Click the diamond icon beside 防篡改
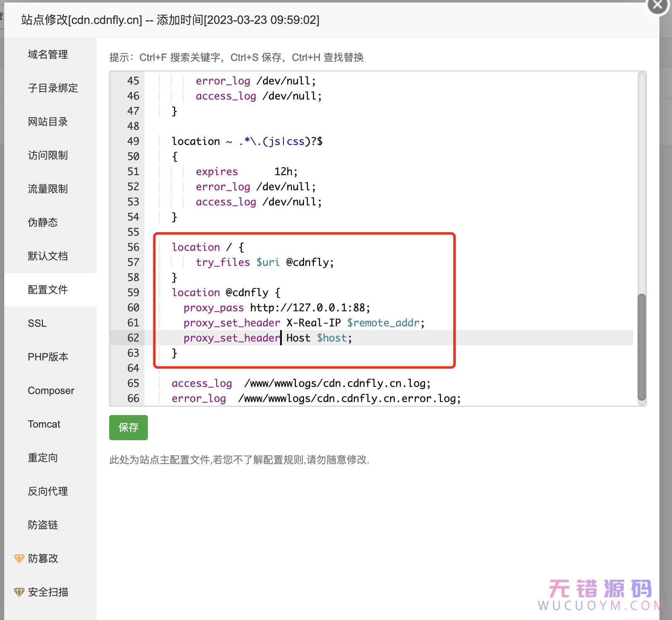 [x=19, y=558]
